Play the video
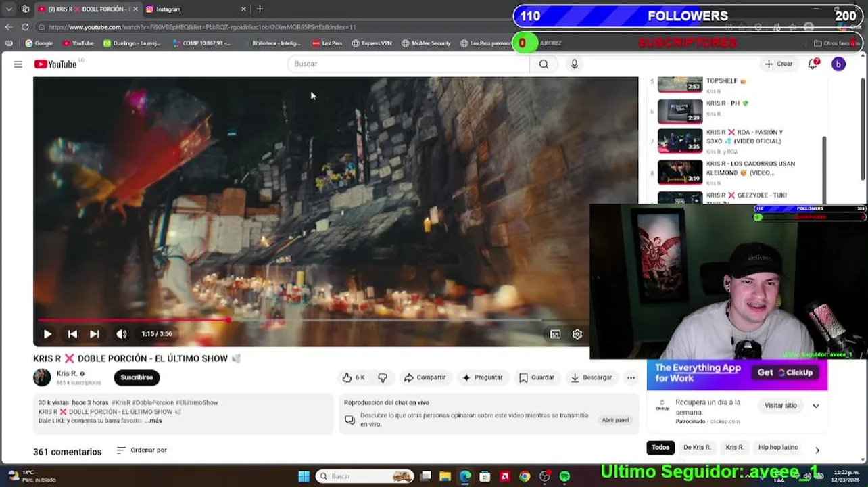Image resolution: width=868 pixels, height=487 pixels. click(x=47, y=334)
